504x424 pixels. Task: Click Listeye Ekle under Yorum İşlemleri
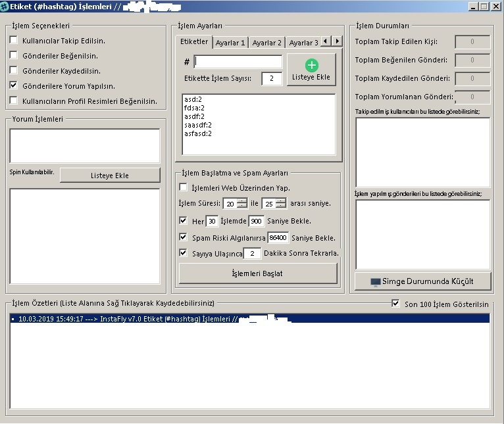coord(110,176)
